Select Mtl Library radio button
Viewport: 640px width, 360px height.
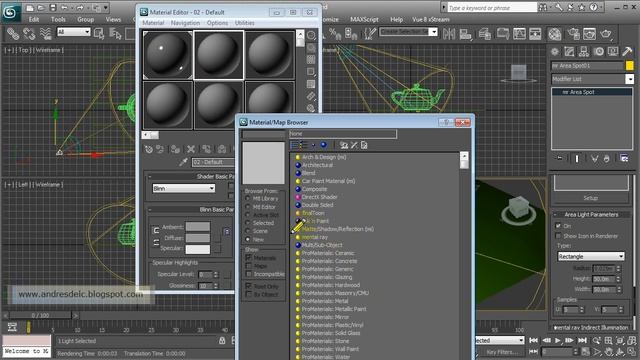247,198
